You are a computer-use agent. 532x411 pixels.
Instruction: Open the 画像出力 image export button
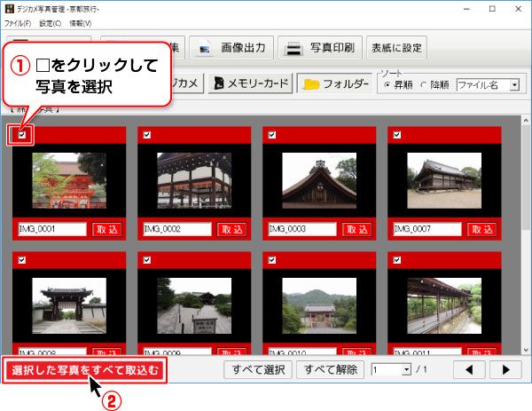click(231, 48)
